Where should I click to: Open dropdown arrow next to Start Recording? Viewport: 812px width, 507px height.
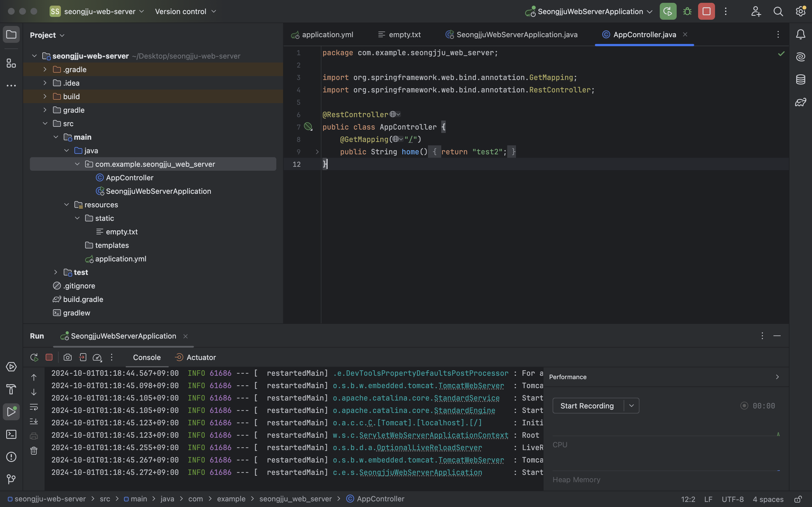coord(632,406)
